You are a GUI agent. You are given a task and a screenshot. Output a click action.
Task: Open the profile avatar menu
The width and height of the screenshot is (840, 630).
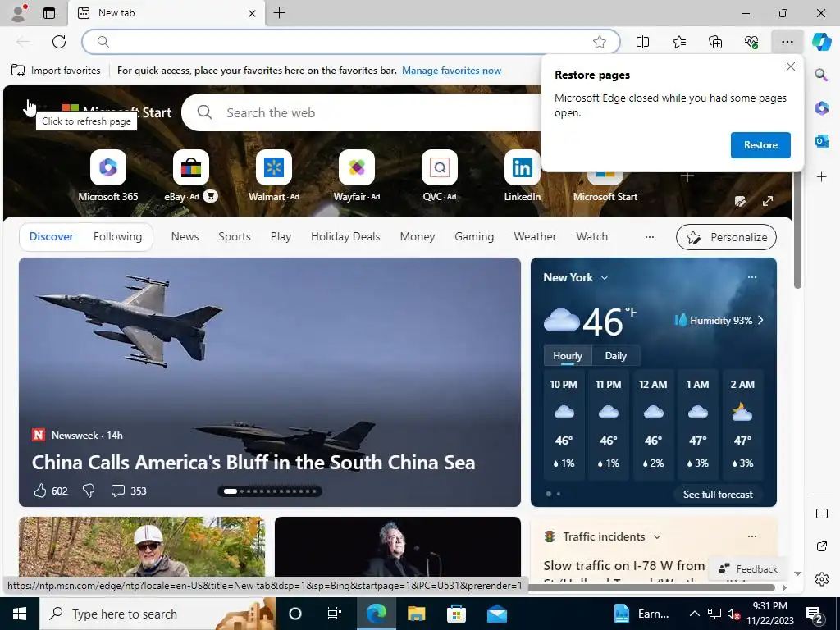coord(19,13)
